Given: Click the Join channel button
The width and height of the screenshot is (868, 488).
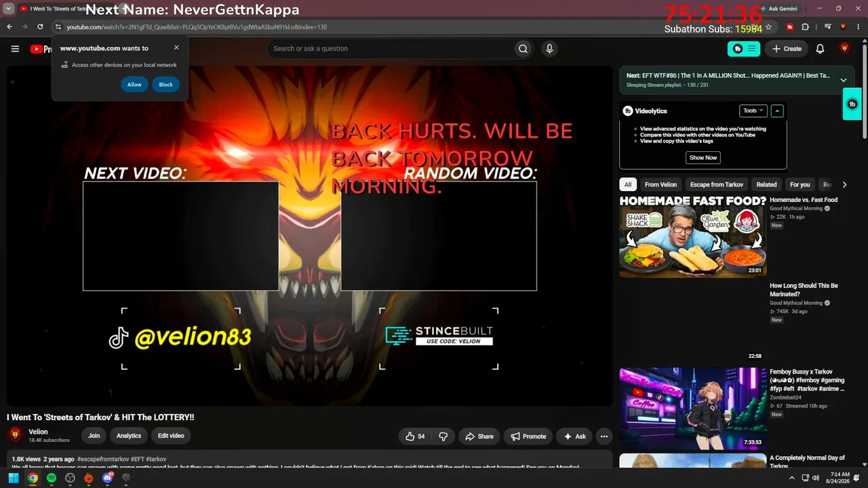Looking at the screenshot, I should tap(94, 436).
